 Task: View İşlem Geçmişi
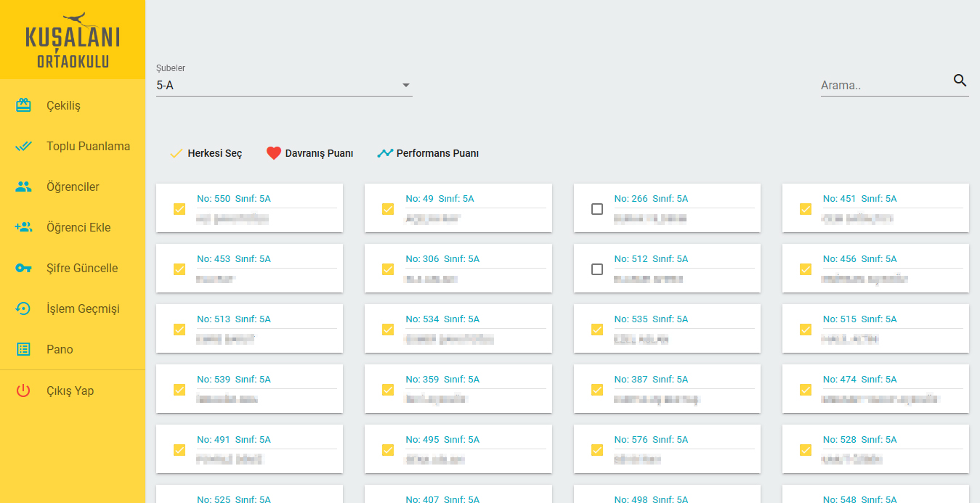point(73,308)
